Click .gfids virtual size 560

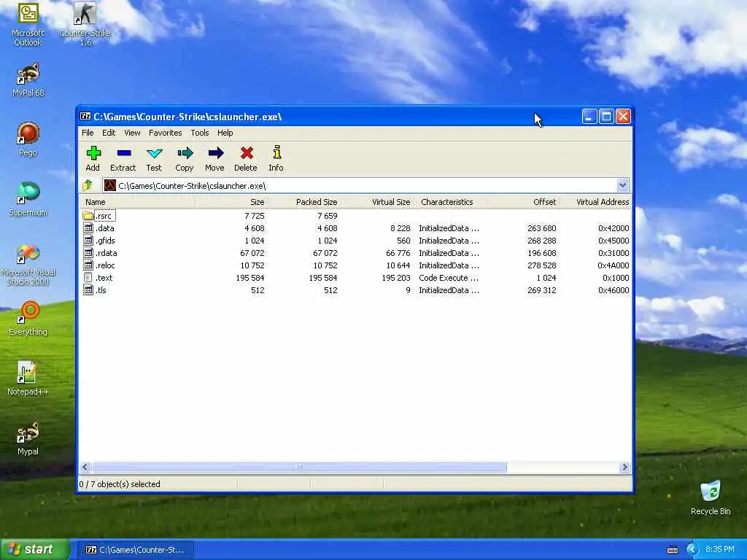coord(403,241)
